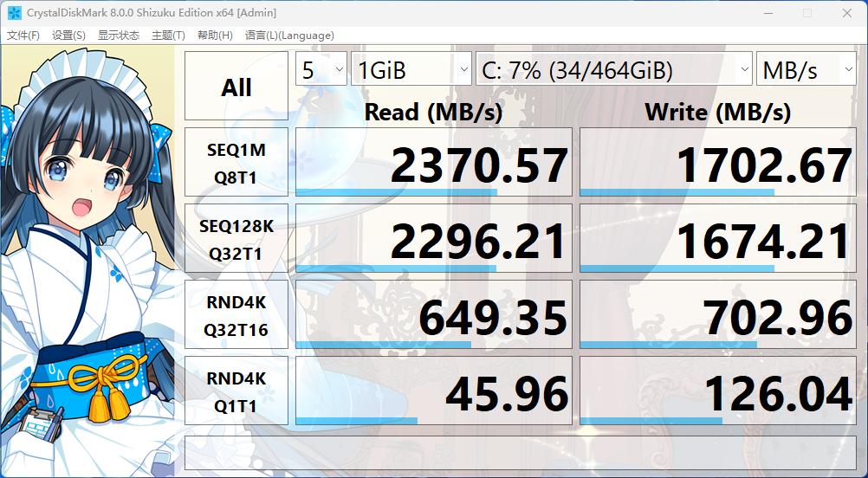
Task: Start the RND4K Q32T16 test
Action: coord(236,315)
